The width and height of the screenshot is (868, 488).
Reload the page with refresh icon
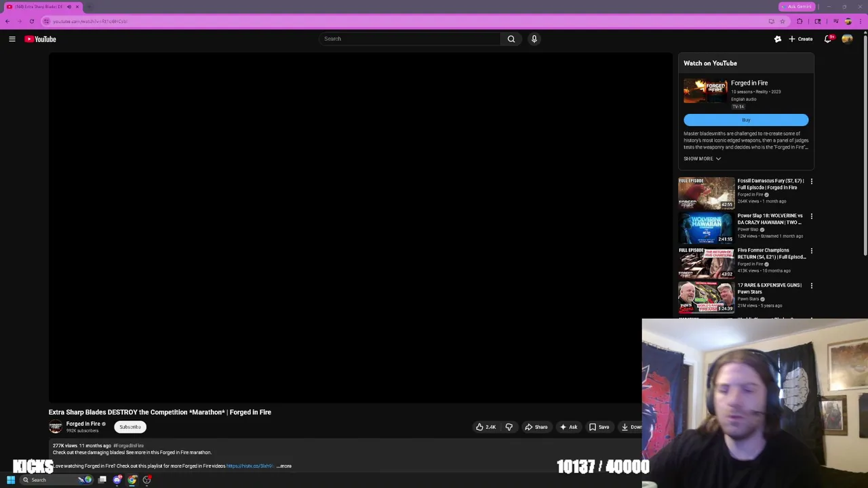(32, 21)
